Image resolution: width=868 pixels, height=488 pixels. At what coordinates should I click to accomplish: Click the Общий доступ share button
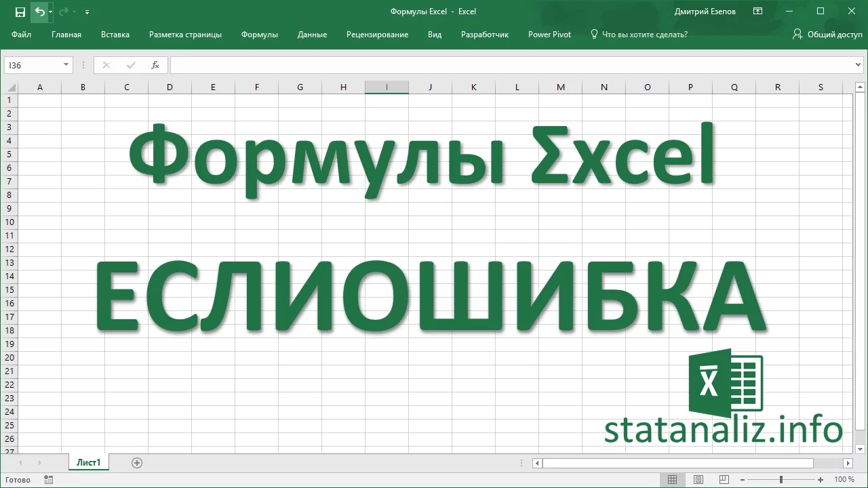coord(827,35)
